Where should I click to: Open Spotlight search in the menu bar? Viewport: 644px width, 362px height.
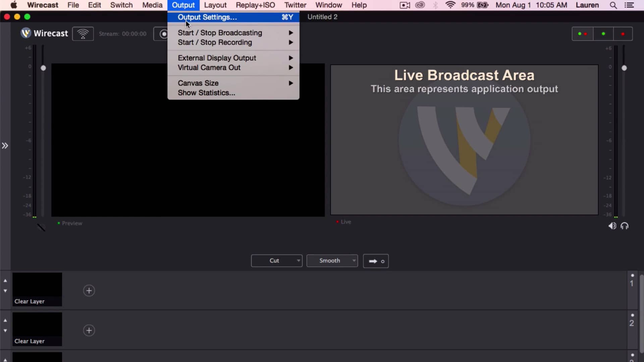point(613,5)
